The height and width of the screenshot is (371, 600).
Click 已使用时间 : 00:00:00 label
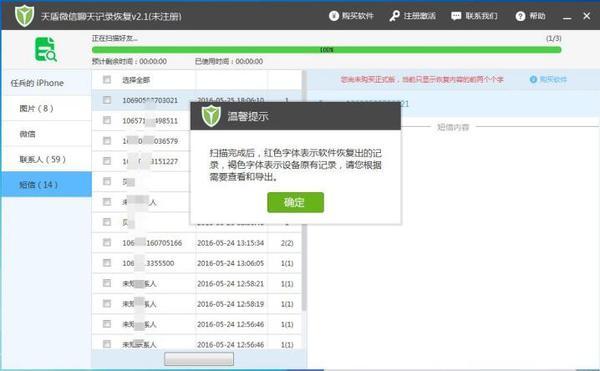tap(229, 61)
